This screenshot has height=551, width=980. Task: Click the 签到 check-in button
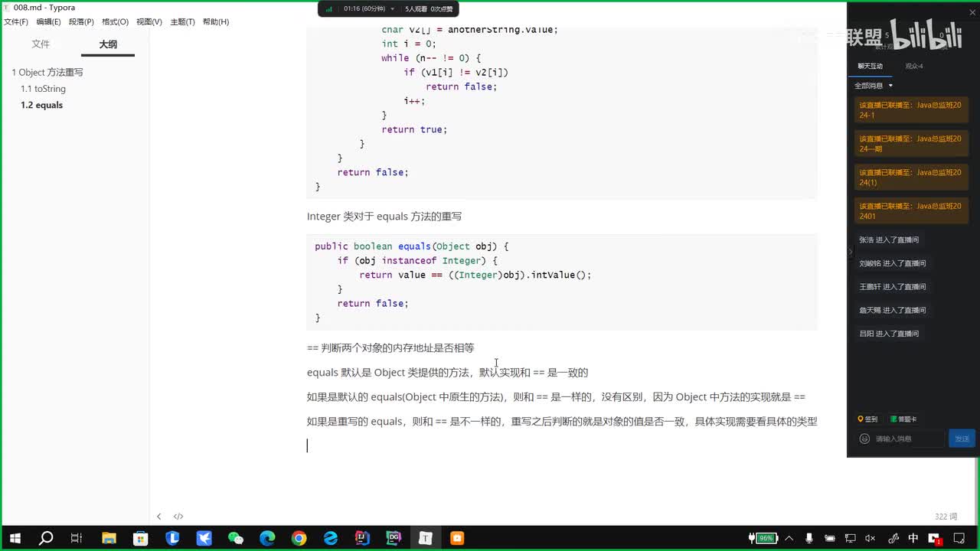[x=867, y=419]
